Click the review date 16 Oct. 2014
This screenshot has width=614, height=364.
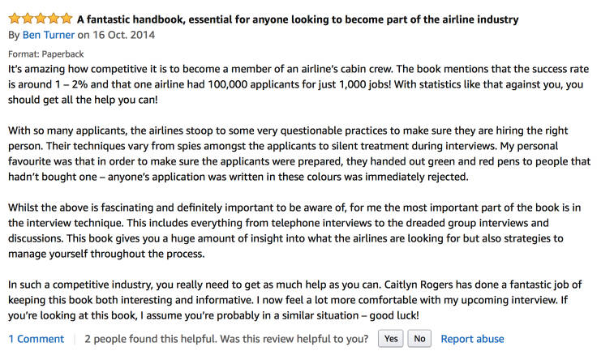click(124, 35)
